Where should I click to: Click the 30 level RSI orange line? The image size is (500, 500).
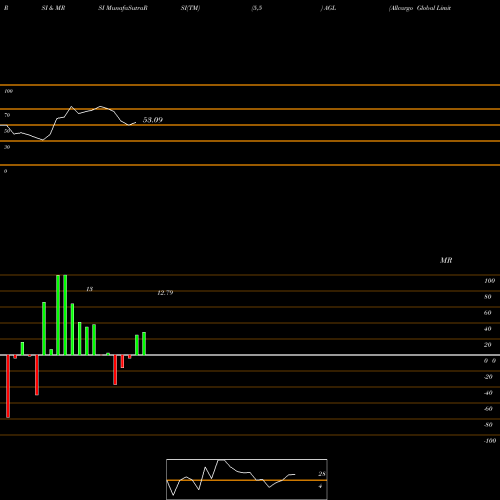pos(250,141)
